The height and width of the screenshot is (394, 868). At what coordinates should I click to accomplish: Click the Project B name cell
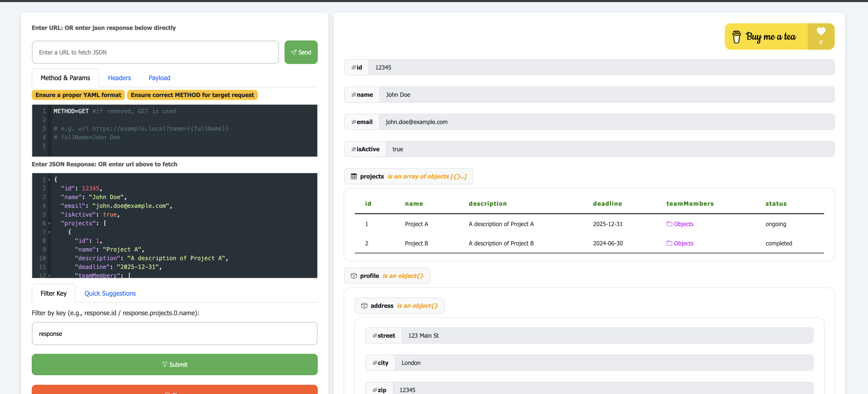(x=417, y=243)
